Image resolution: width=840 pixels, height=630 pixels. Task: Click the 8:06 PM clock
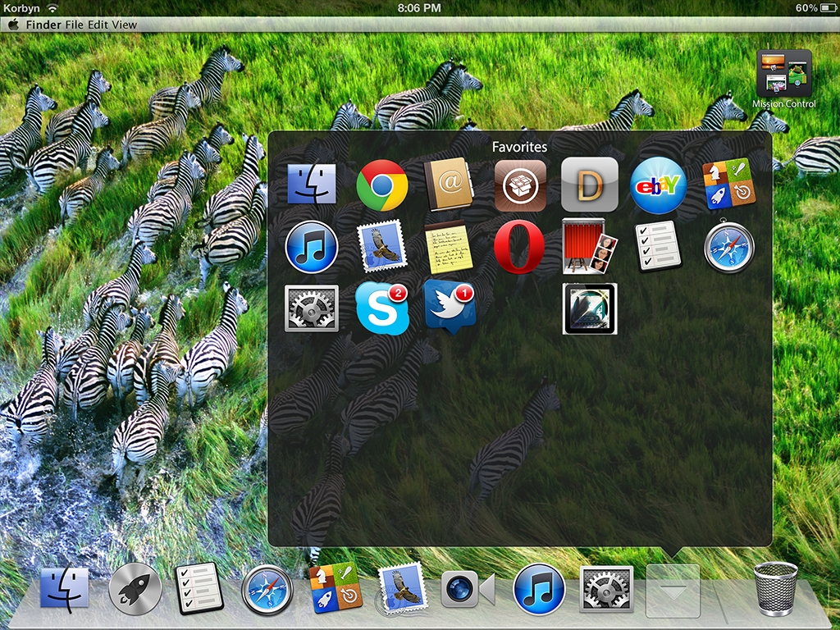[419, 8]
